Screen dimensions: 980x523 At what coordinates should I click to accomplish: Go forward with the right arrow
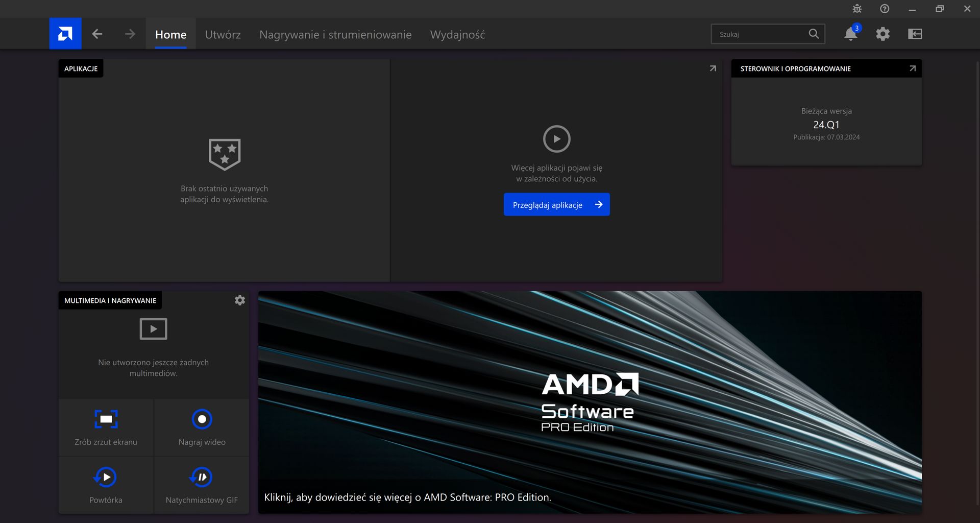[x=130, y=34]
